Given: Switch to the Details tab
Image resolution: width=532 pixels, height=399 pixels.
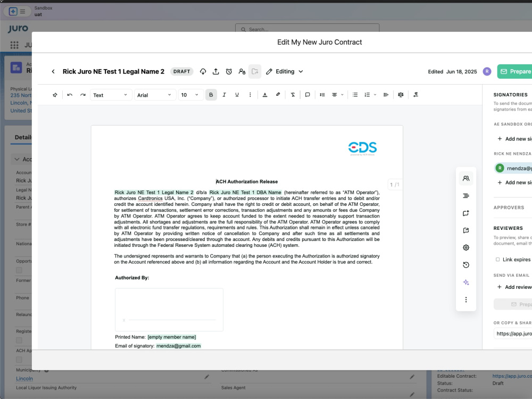Looking at the screenshot, I should 23,137.
